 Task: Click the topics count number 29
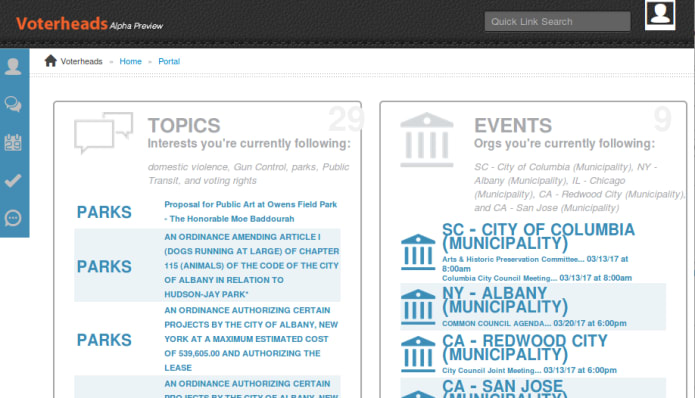346,119
